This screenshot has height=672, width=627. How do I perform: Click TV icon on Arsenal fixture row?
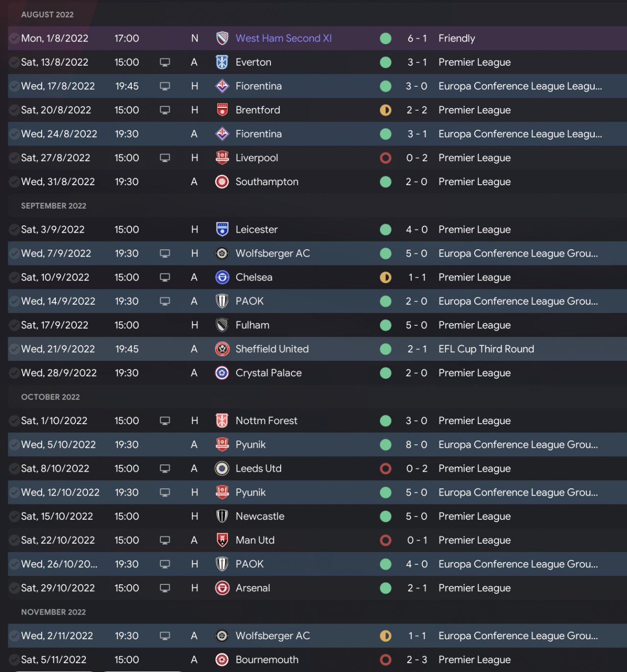point(165,588)
